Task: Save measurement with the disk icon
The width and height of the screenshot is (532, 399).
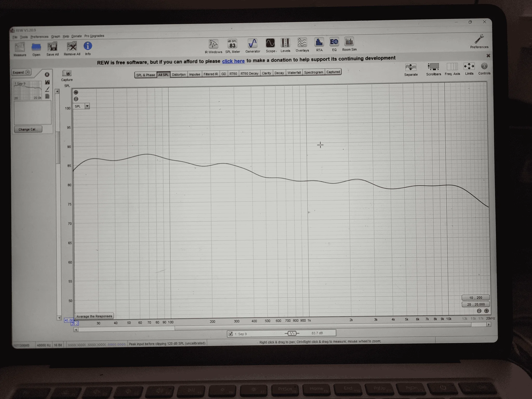Action: point(47,82)
